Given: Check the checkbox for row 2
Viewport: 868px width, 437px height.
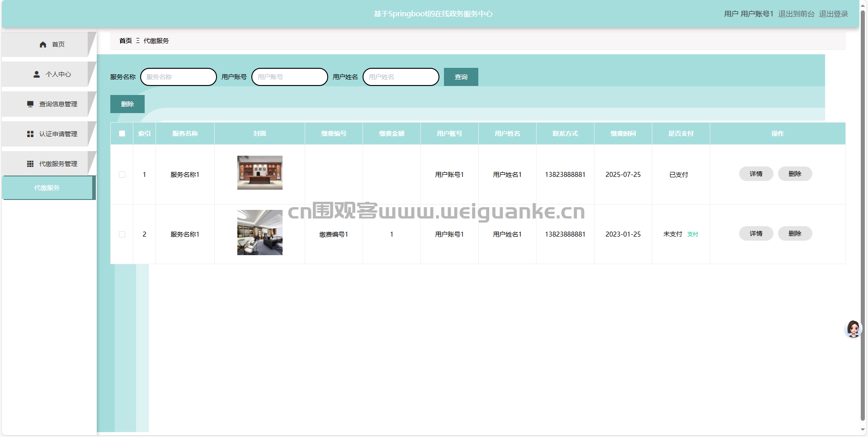Looking at the screenshot, I should [122, 234].
